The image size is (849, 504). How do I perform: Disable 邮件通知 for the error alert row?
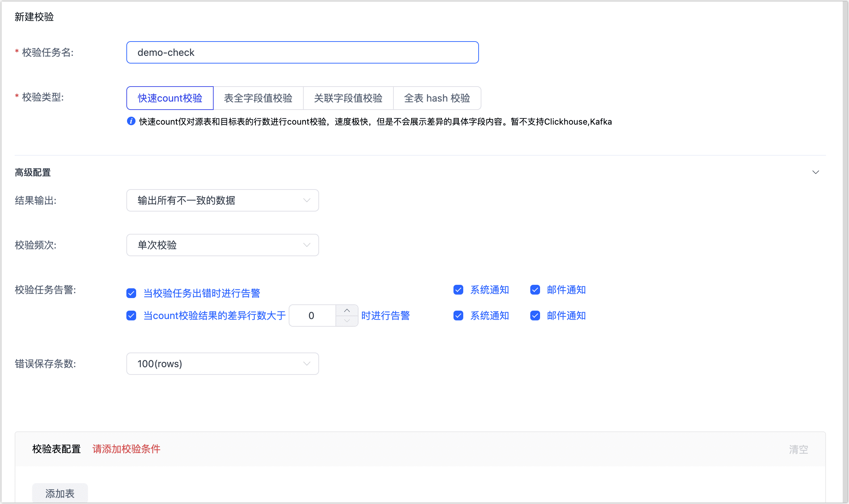tap(535, 290)
